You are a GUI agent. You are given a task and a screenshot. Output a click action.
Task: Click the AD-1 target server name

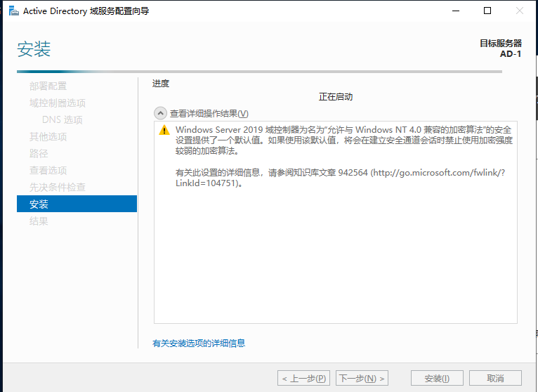click(511, 54)
